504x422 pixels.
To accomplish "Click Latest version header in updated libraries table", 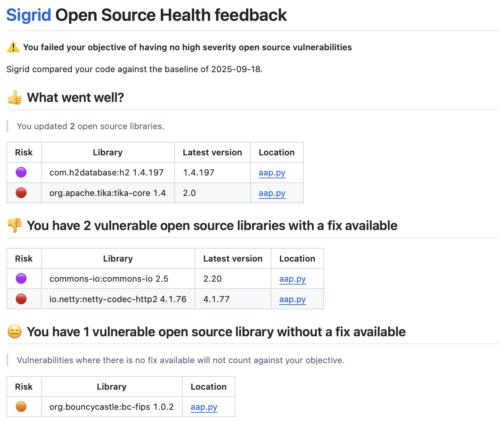I will click(212, 153).
